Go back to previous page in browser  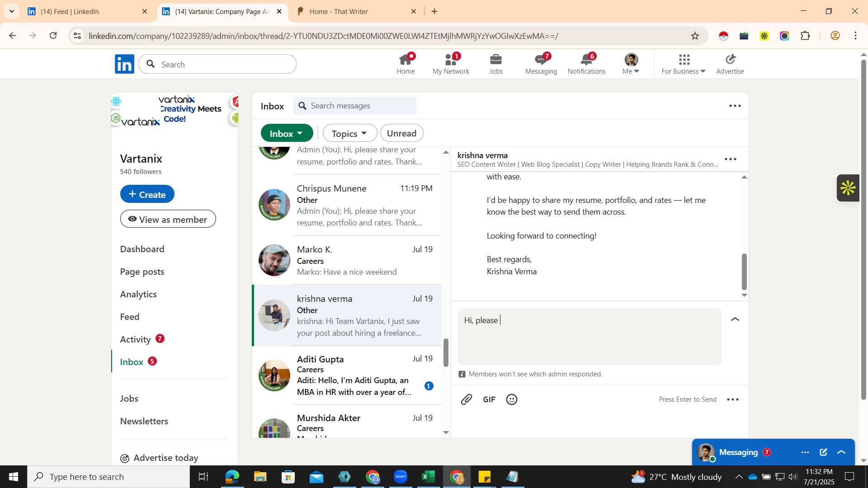coord(13,36)
